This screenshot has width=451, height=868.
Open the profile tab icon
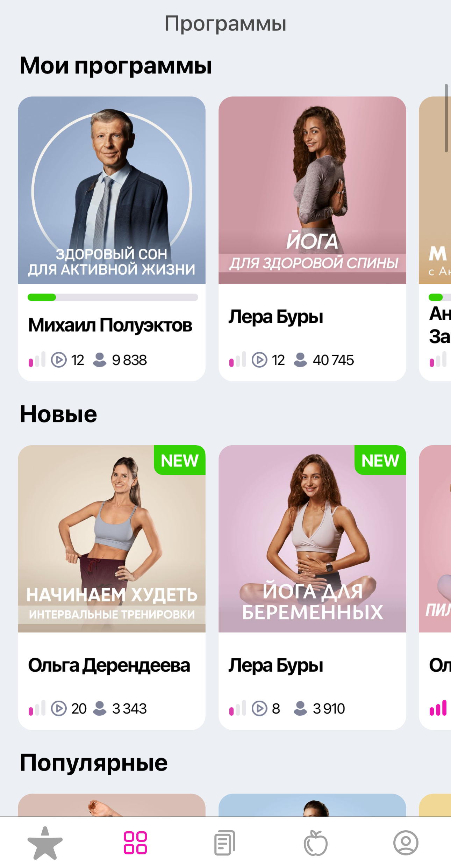coord(406,843)
